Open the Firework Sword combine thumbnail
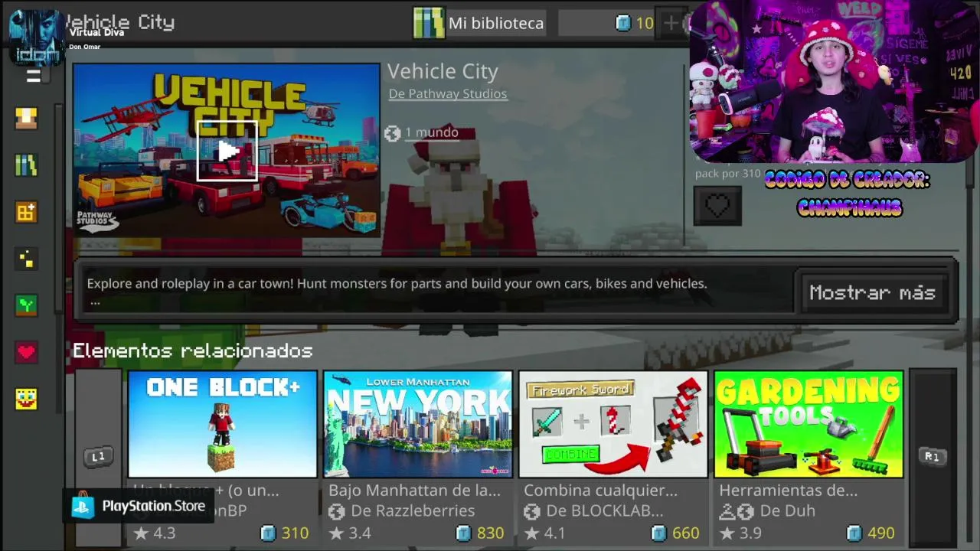This screenshot has width=980, height=551. (612, 424)
